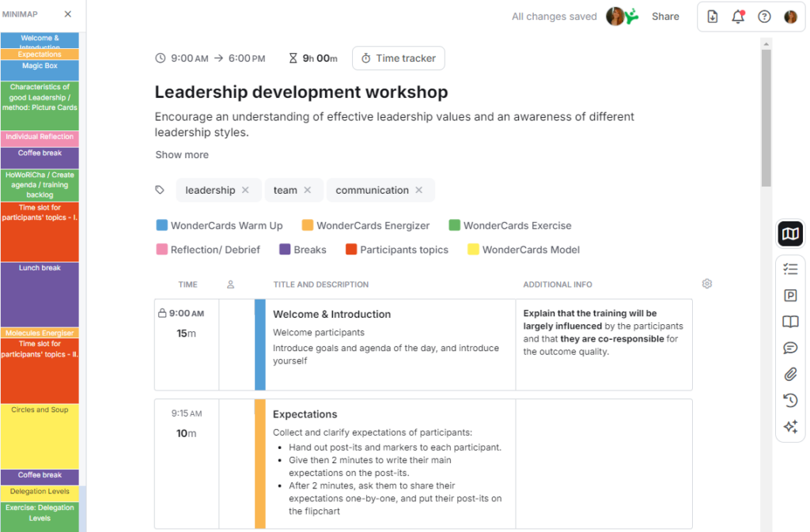
Task: Expand description with Show more
Action: (x=182, y=155)
